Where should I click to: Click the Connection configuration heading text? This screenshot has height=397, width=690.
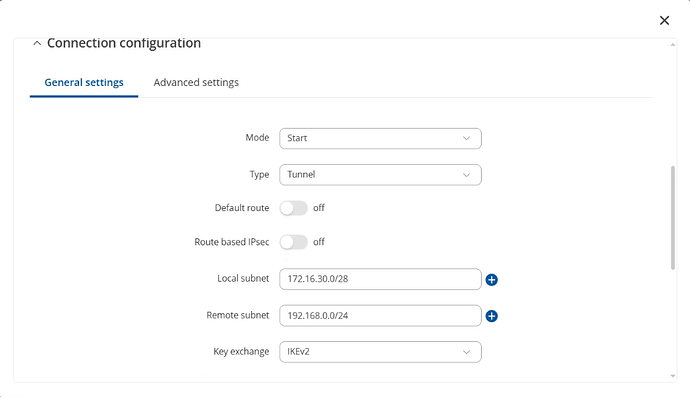tap(124, 43)
